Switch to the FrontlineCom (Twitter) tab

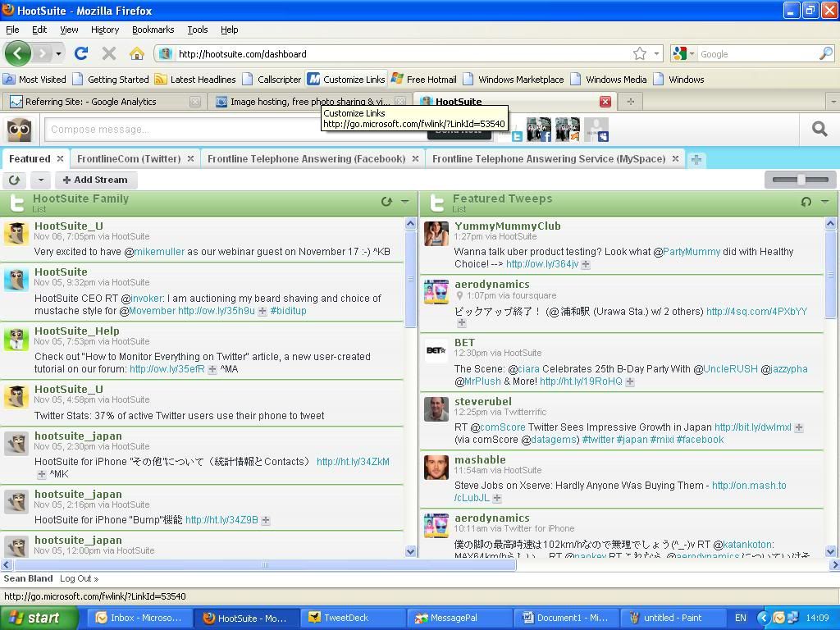click(129, 159)
